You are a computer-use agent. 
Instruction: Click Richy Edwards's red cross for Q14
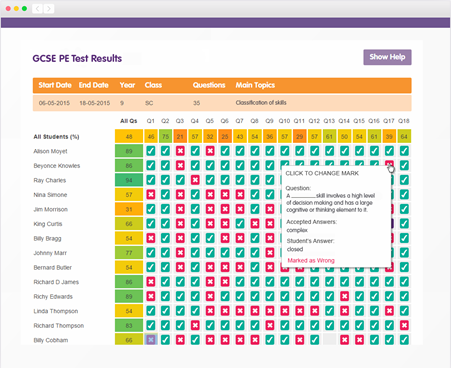pos(345,296)
